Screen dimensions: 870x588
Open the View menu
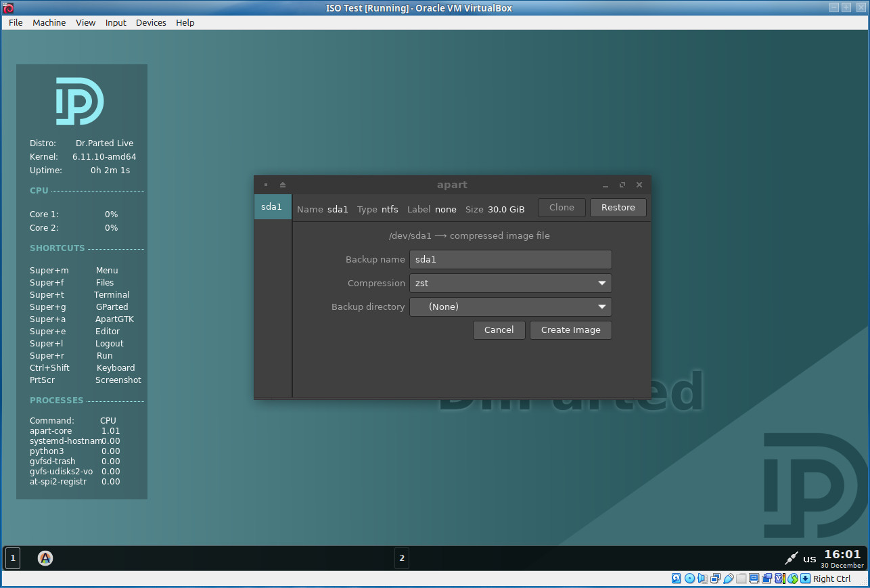click(86, 22)
